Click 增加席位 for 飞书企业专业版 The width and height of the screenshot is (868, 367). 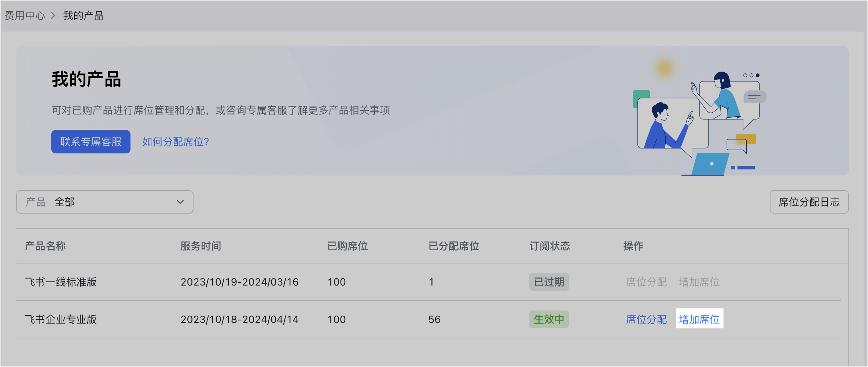[699, 319]
